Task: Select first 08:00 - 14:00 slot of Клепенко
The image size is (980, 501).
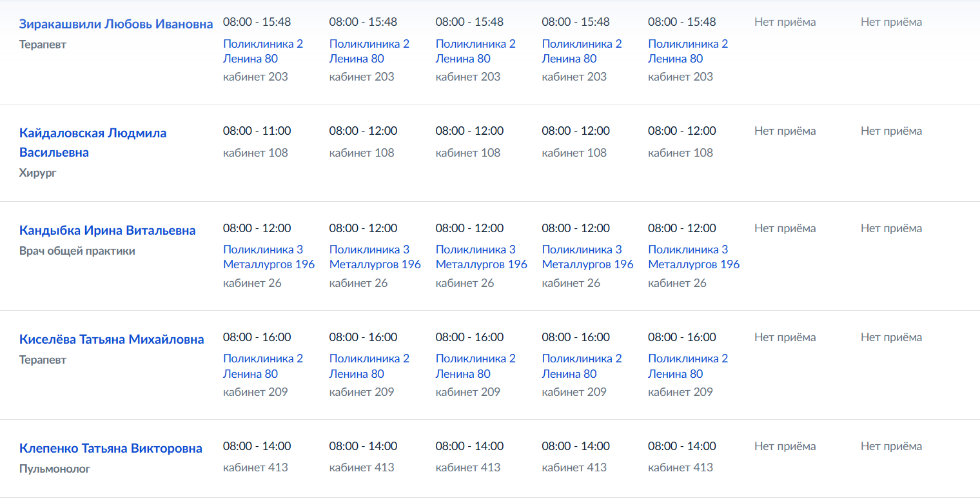Action: click(x=257, y=446)
